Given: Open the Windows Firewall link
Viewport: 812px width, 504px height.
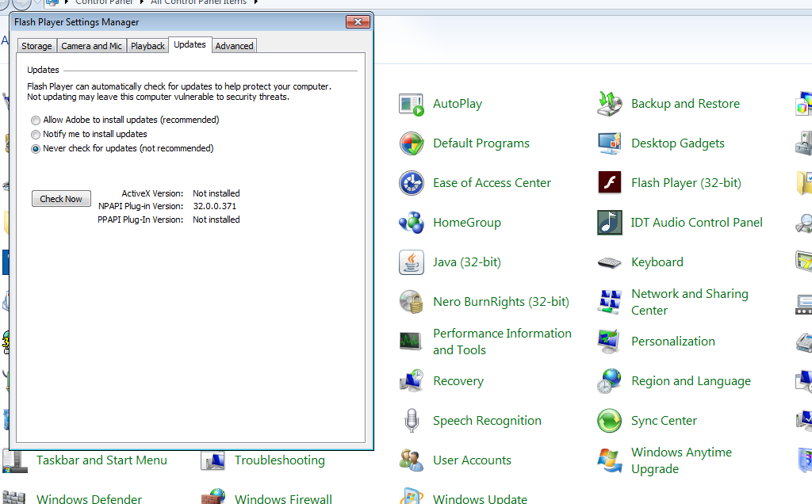Looking at the screenshot, I should [283, 498].
